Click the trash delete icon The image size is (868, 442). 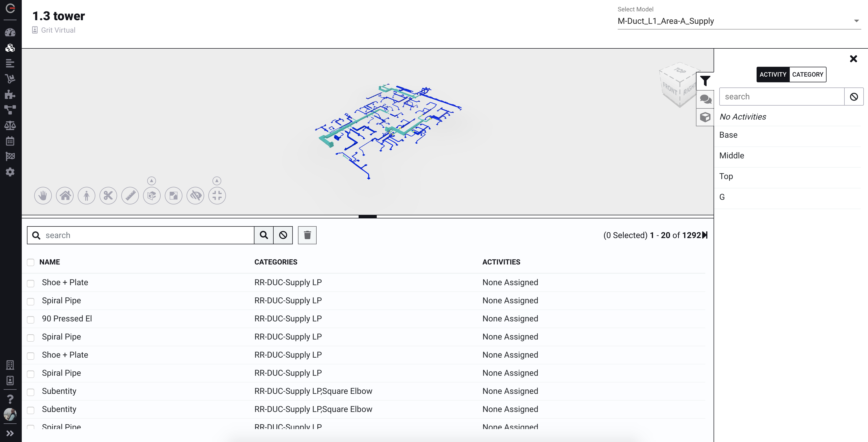click(307, 235)
